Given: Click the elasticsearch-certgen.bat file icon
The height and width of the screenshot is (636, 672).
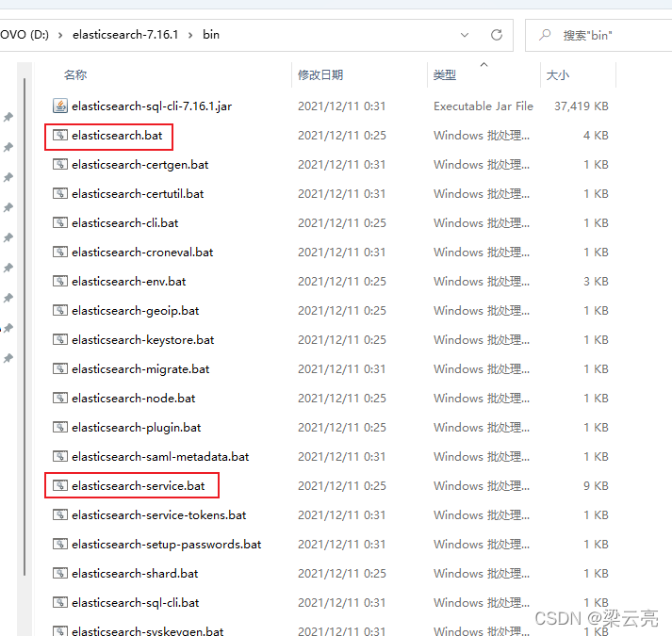Looking at the screenshot, I should point(60,164).
